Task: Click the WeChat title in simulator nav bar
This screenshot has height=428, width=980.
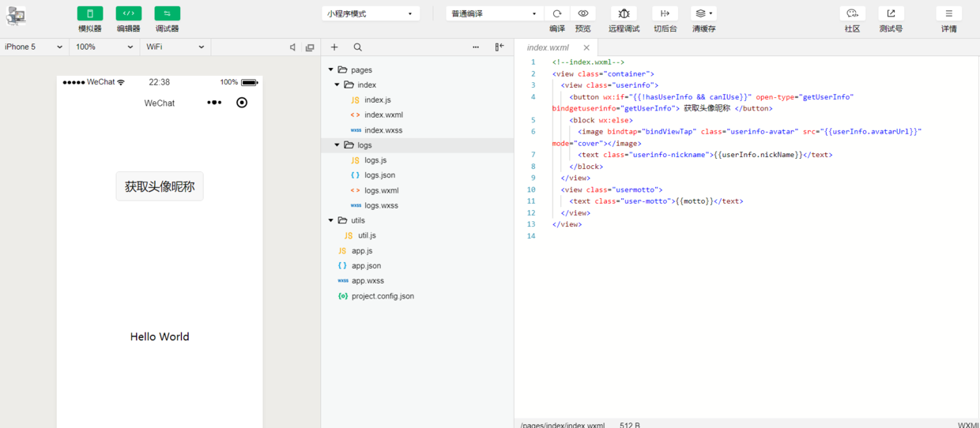Action: (160, 103)
